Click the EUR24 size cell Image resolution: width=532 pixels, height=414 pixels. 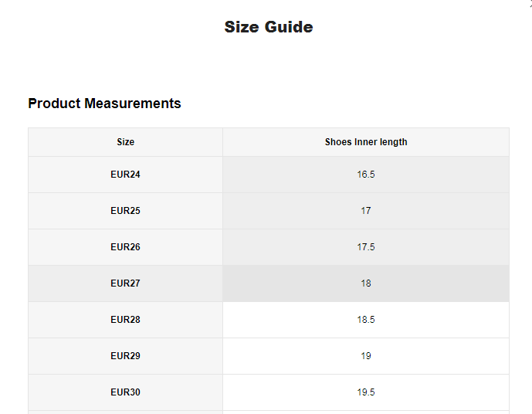[x=125, y=175]
